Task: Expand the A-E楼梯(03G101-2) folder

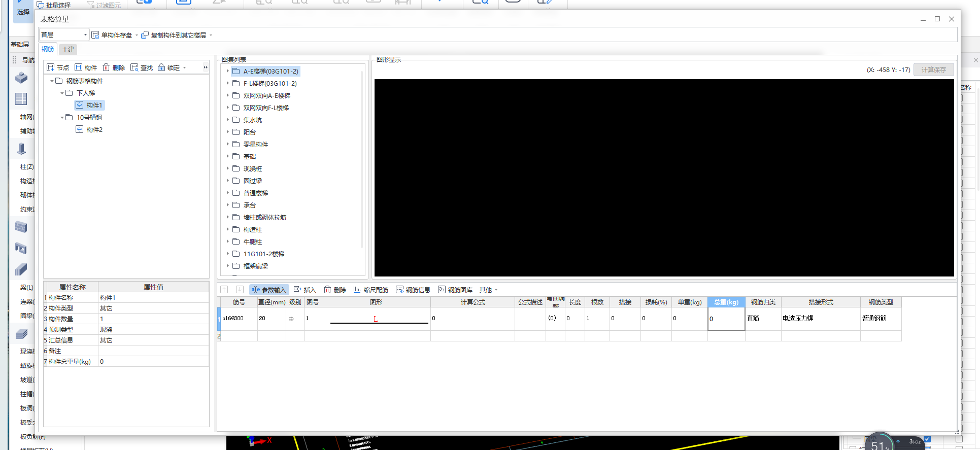Action: click(227, 71)
